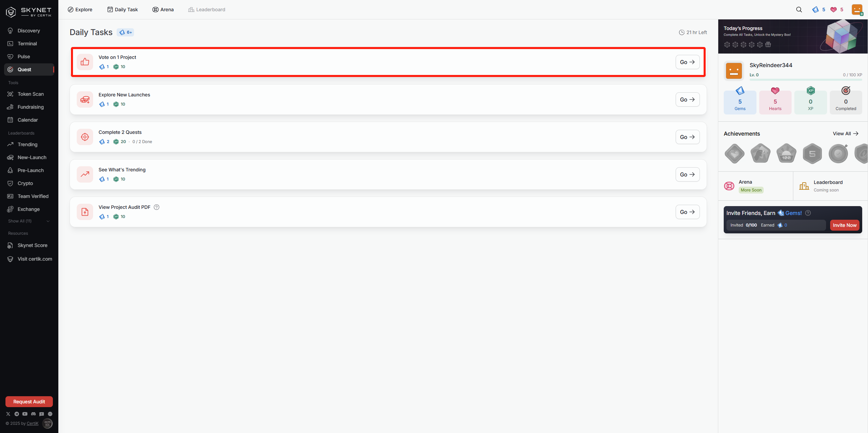868x433 pixels.
Task: Switch to the Arena tab
Action: (163, 10)
